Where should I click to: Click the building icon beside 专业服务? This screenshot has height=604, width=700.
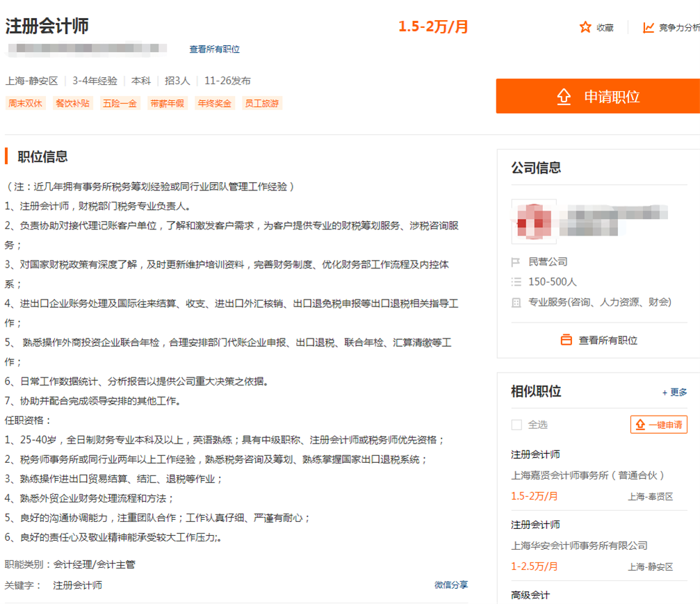pos(516,302)
